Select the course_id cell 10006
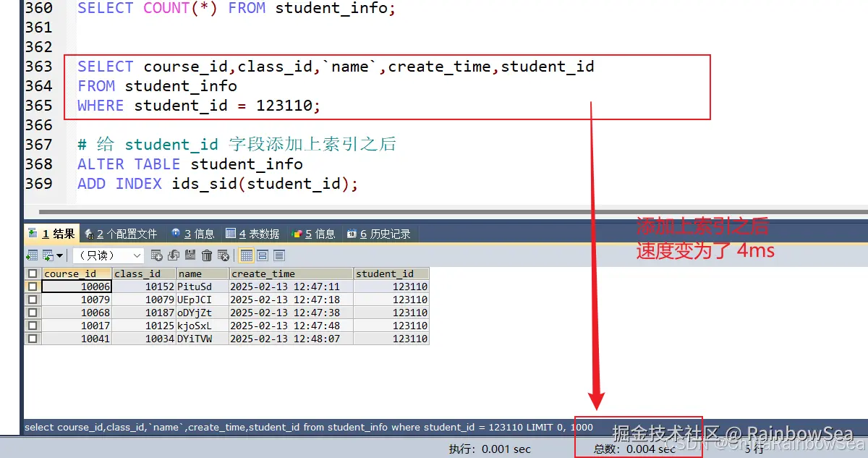 (77, 287)
